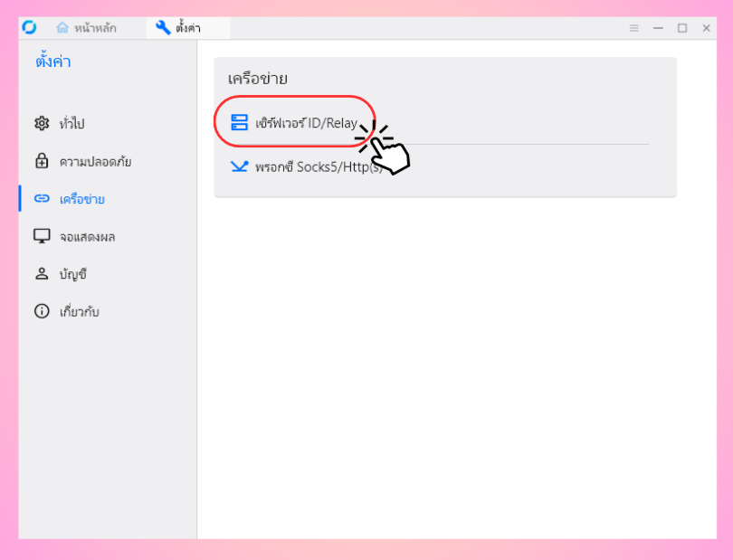This screenshot has height=560, width=733.
Task: Click the link icon beside เครือข่าย
Action: pos(42,199)
